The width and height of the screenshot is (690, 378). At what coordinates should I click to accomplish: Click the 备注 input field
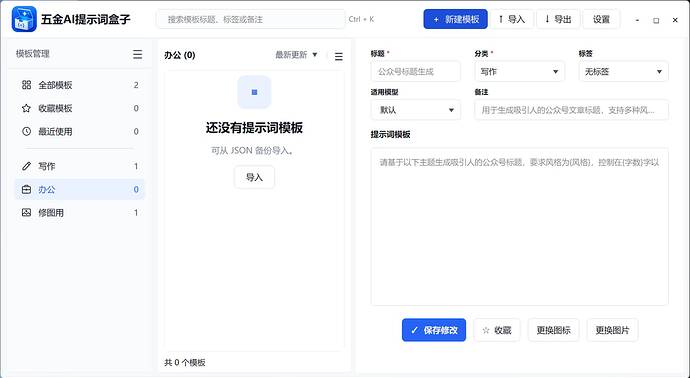571,110
